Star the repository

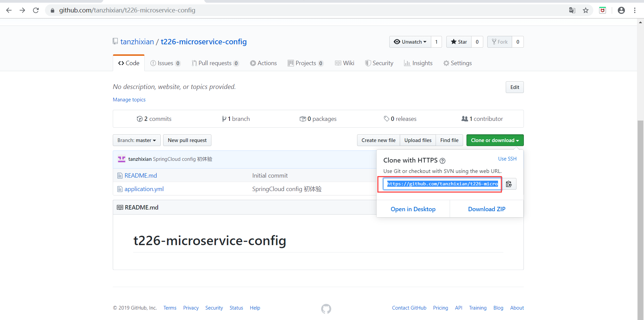[459, 42]
